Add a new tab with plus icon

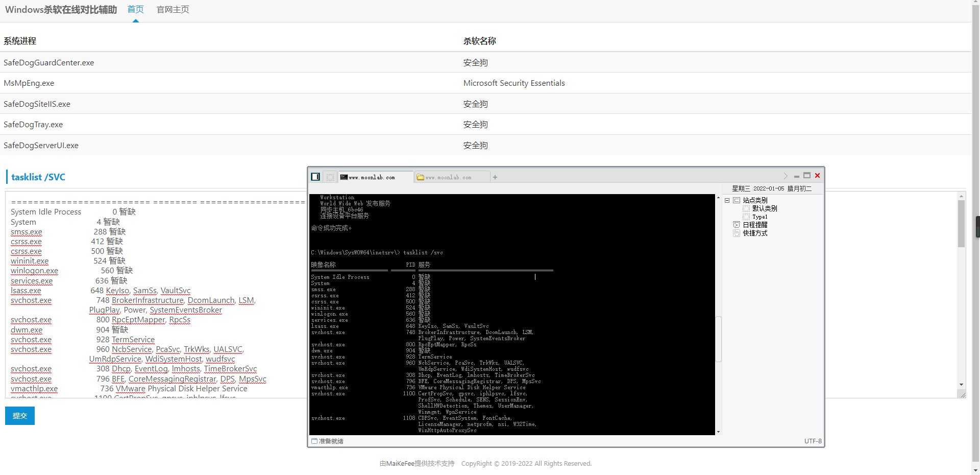click(x=495, y=177)
